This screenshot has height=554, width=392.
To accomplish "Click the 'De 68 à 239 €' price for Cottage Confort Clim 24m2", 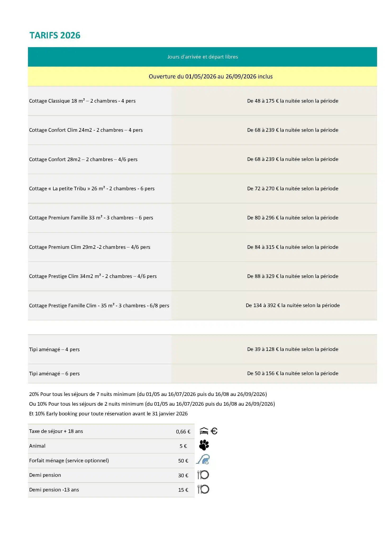I will 292,130.
